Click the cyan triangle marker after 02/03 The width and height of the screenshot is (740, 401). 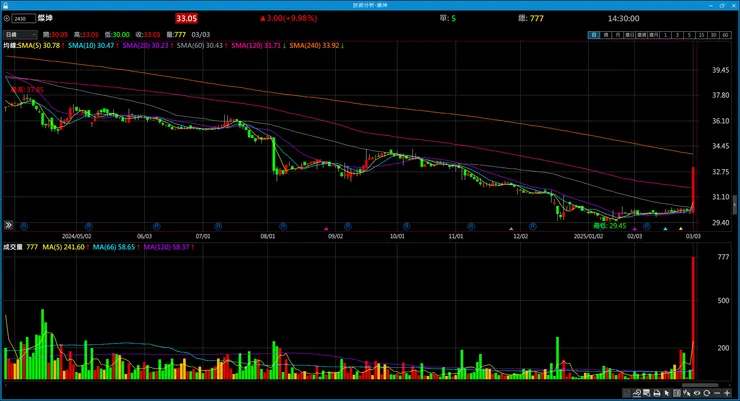[x=665, y=229]
